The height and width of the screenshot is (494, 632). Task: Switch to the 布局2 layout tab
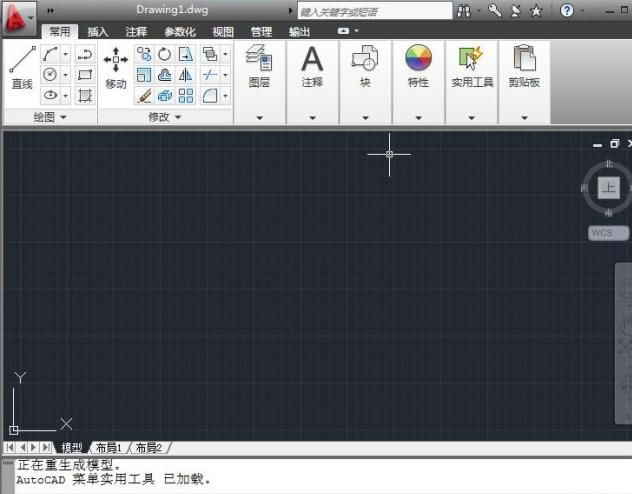(x=149, y=448)
